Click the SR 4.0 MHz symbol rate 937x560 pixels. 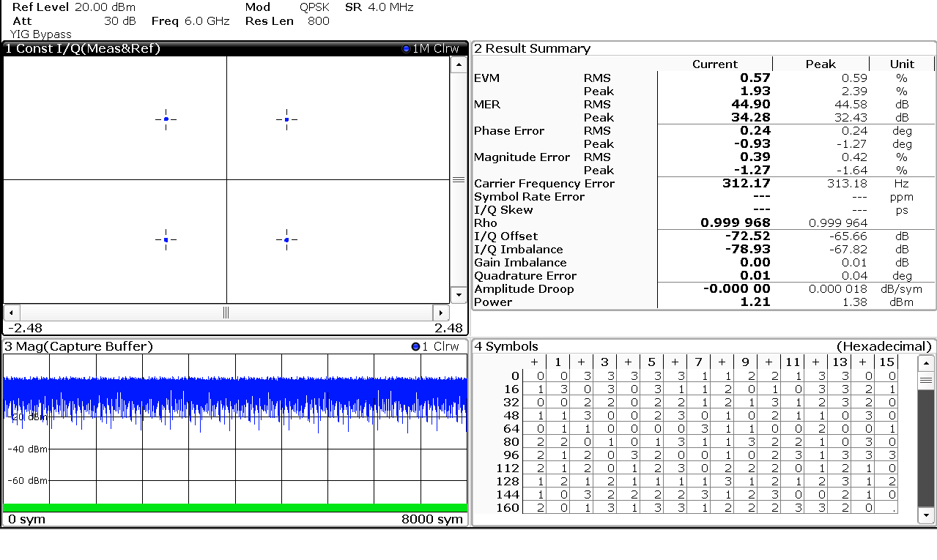[x=379, y=7]
